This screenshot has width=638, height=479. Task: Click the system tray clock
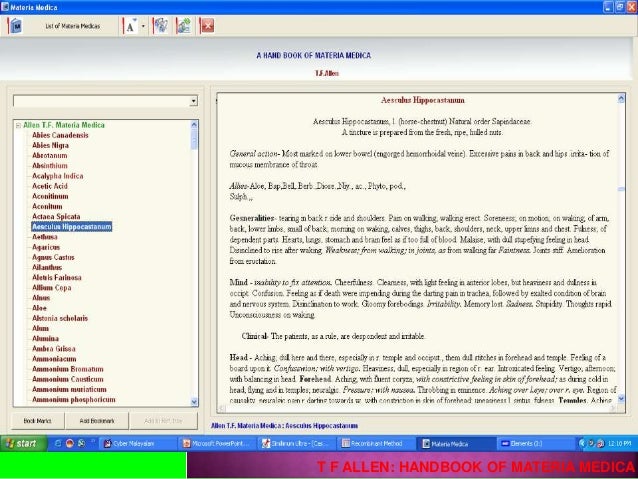click(x=619, y=444)
